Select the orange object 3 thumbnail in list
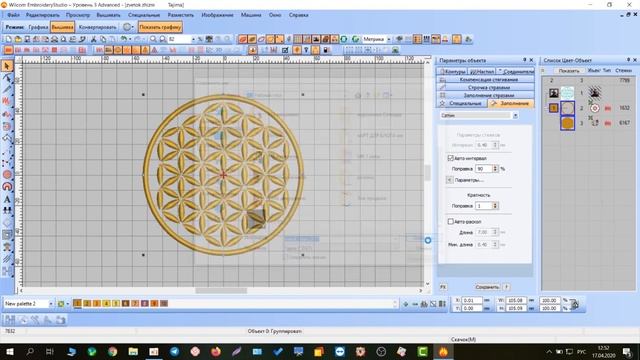 tap(567, 123)
